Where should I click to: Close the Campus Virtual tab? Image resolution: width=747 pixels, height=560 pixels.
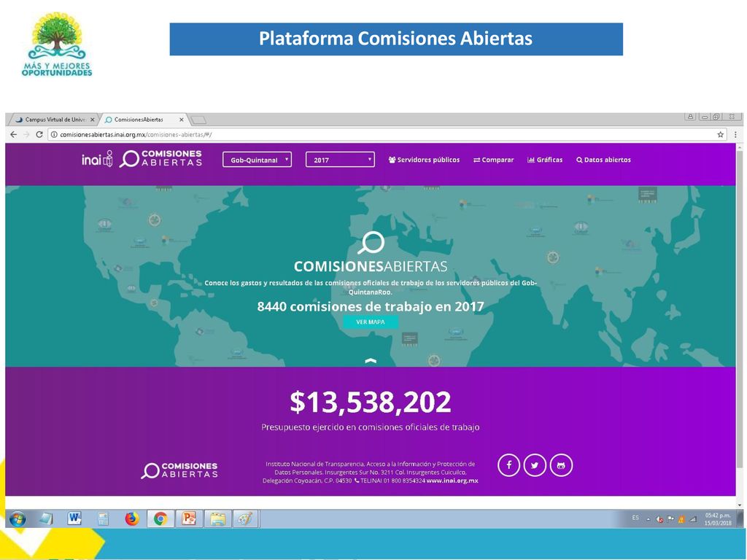[x=92, y=120]
